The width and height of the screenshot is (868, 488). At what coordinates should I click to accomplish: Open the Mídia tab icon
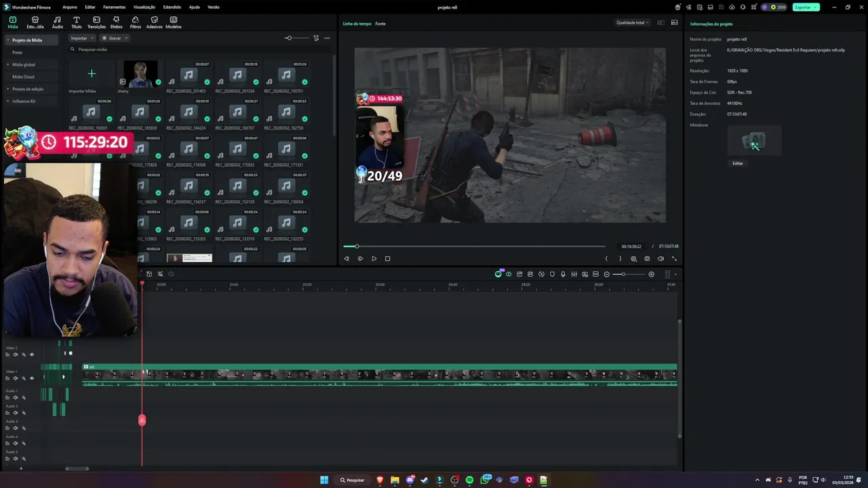[x=12, y=22]
